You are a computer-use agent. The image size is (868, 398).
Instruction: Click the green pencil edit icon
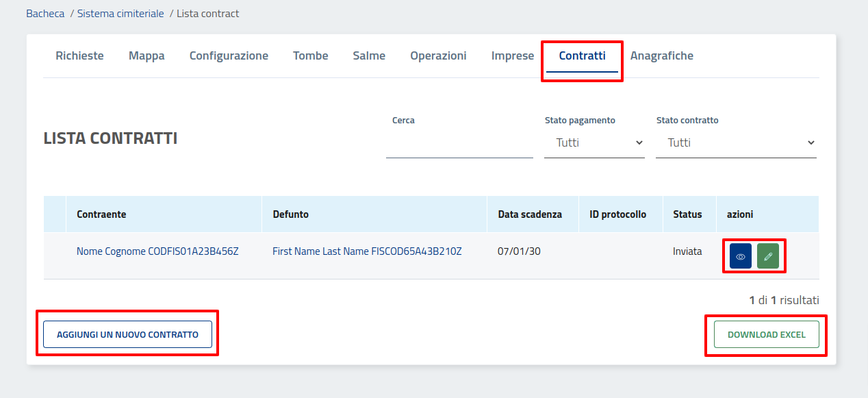pyautogui.click(x=767, y=256)
